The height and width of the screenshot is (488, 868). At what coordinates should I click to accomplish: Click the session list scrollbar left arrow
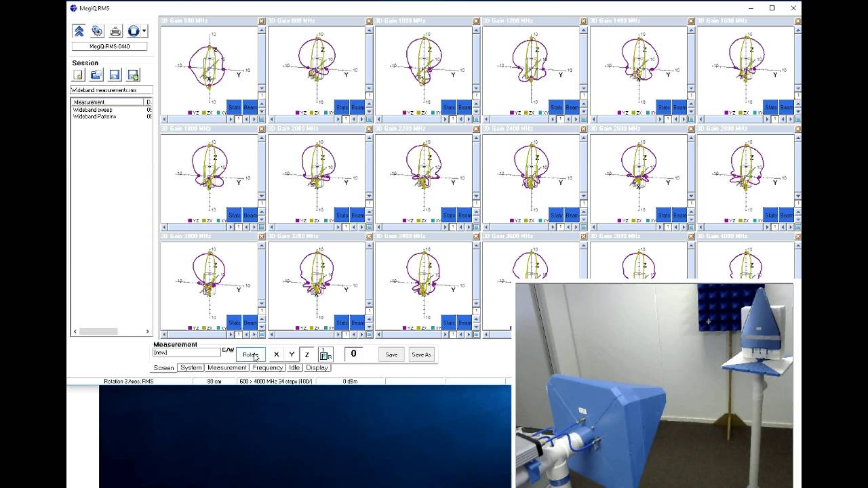[x=75, y=331]
